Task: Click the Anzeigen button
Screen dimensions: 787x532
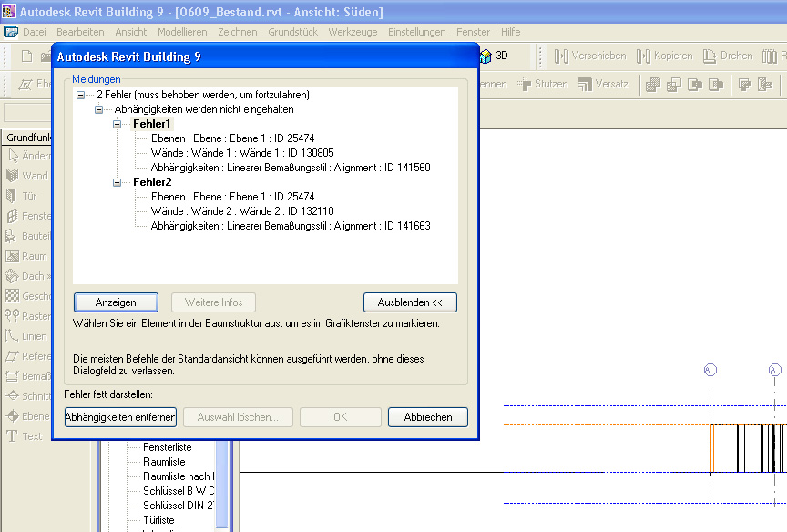Action: pyautogui.click(x=116, y=302)
